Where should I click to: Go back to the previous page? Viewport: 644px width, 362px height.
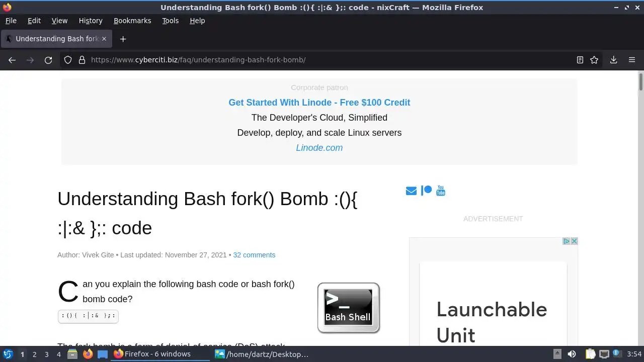(x=12, y=60)
